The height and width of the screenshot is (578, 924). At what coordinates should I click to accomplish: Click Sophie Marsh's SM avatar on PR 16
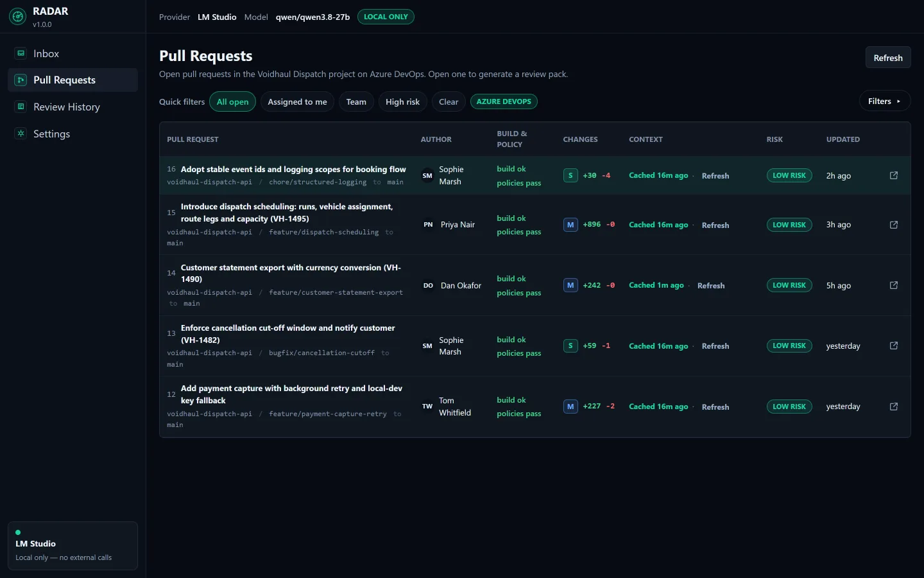pyautogui.click(x=427, y=175)
